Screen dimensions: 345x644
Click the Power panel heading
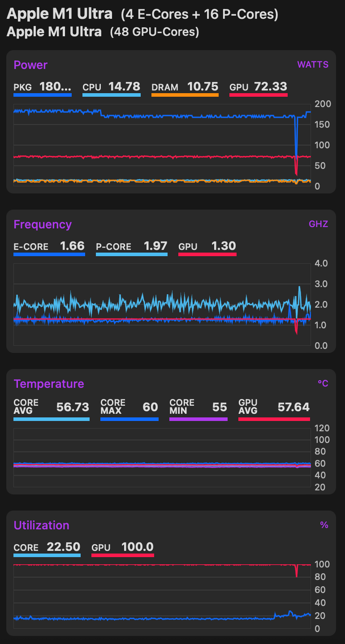coord(30,65)
